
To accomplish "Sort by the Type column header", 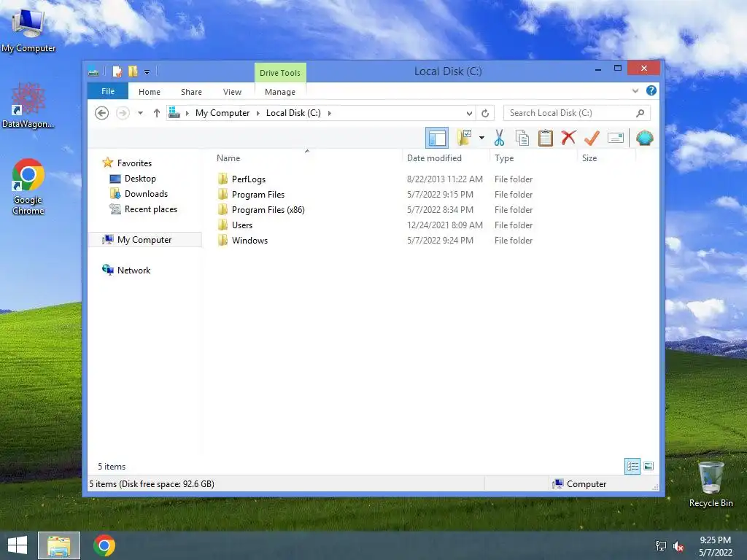I will (x=504, y=158).
